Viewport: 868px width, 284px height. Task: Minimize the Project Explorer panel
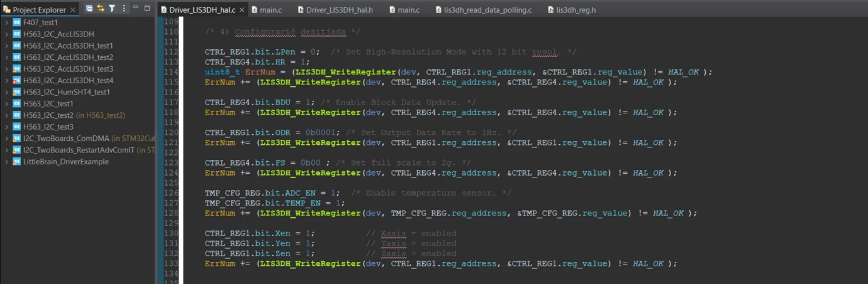point(135,8)
